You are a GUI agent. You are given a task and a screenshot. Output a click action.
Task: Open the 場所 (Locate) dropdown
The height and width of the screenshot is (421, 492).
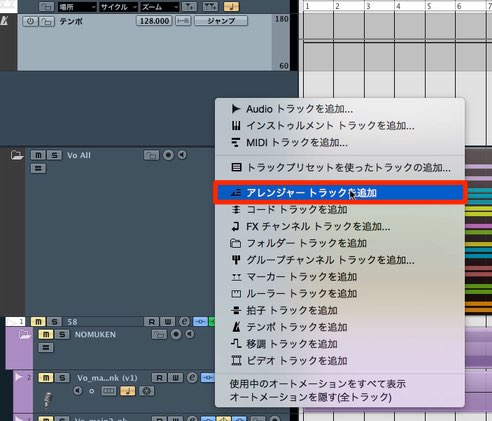coord(77,7)
